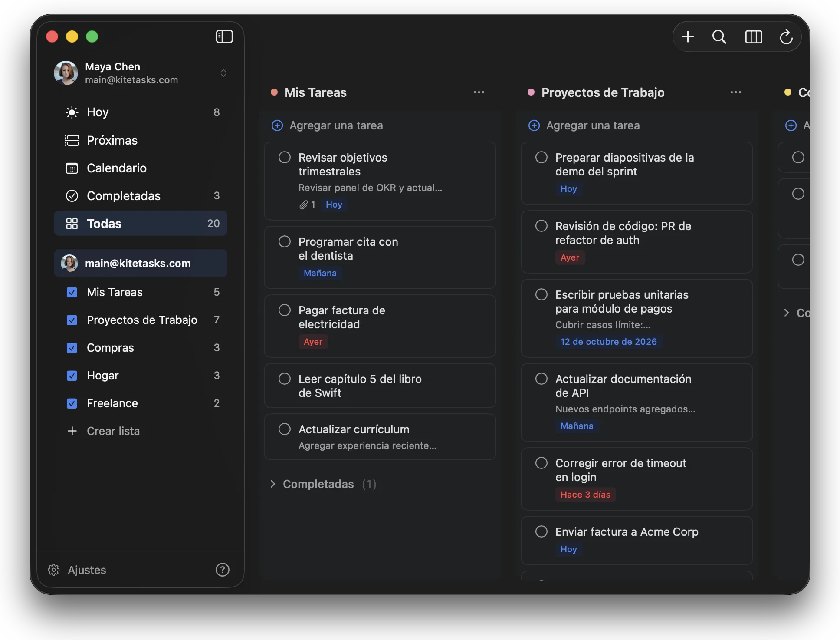This screenshot has width=840, height=640.
Task: Uncheck the Freelance list checkbox
Action: click(x=72, y=403)
